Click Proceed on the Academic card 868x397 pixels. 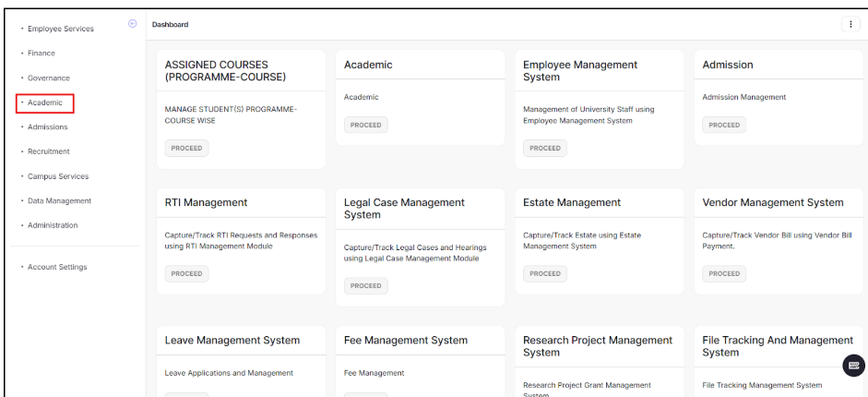pyautogui.click(x=366, y=126)
